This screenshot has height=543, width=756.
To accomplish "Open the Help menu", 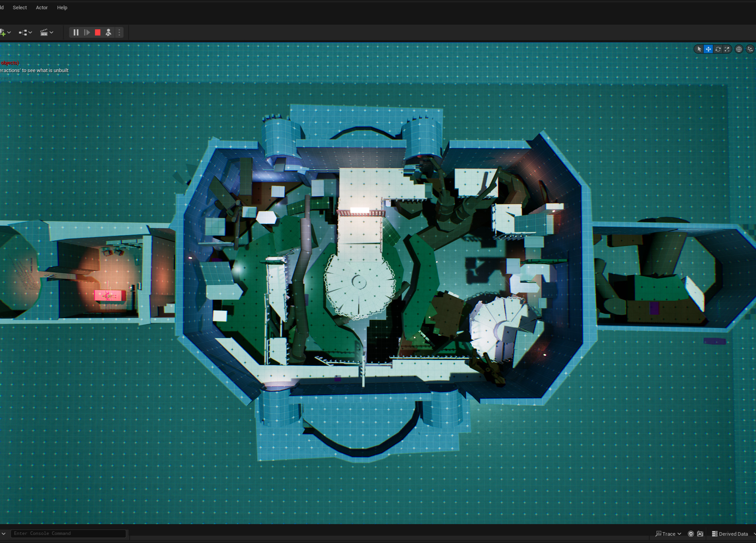I will [62, 7].
